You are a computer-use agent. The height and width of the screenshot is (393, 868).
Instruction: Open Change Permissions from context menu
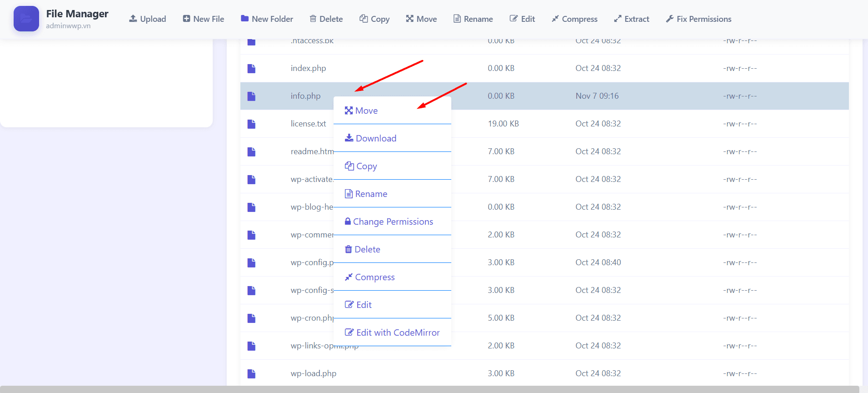pyautogui.click(x=389, y=222)
